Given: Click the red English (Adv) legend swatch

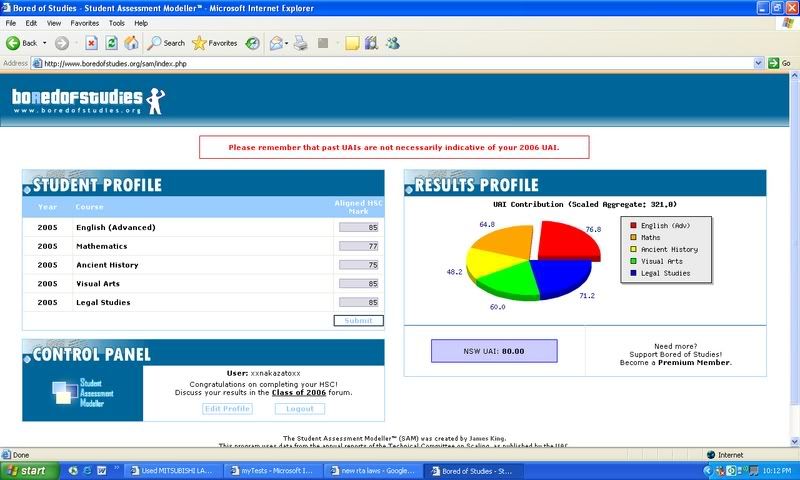Looking at the screenshot, I should [x=633, y=225].
